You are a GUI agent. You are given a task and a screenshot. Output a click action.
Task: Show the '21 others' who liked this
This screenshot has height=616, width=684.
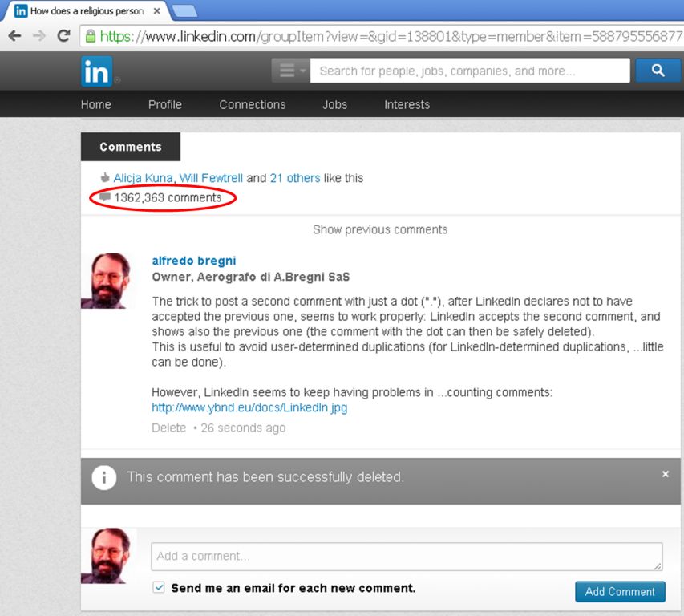[x=295, y=178]
